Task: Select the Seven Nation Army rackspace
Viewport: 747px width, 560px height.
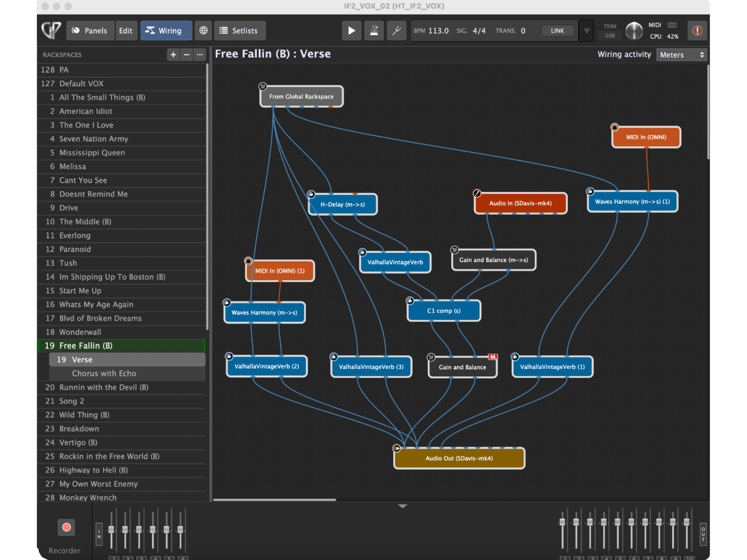Action: tap(121, 139)
